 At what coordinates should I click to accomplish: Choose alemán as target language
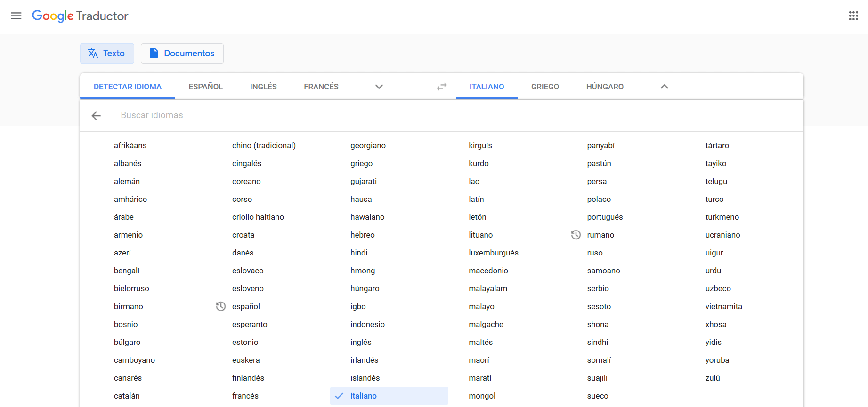[127, 181]
